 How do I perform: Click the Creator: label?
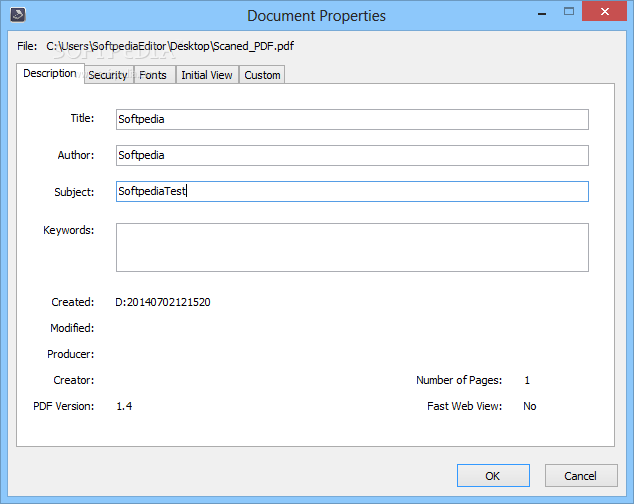click(74, 380)
